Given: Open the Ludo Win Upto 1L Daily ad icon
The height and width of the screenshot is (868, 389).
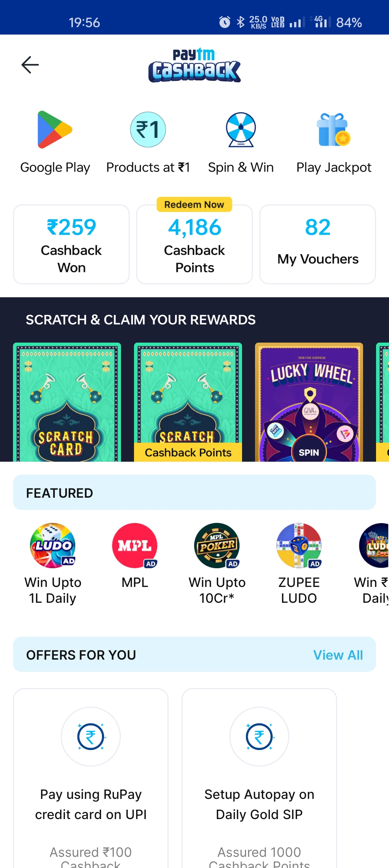Looking at the screenshot, I should 53,546.
